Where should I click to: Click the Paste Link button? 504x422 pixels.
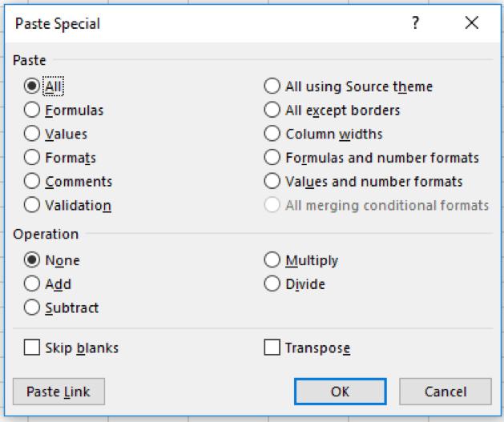tap(58, 392)
